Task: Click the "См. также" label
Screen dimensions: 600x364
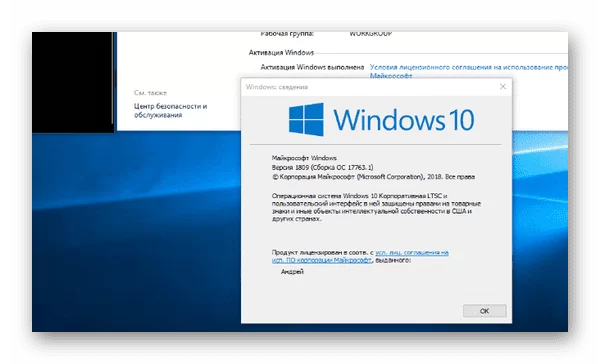Action: (150, 93)
